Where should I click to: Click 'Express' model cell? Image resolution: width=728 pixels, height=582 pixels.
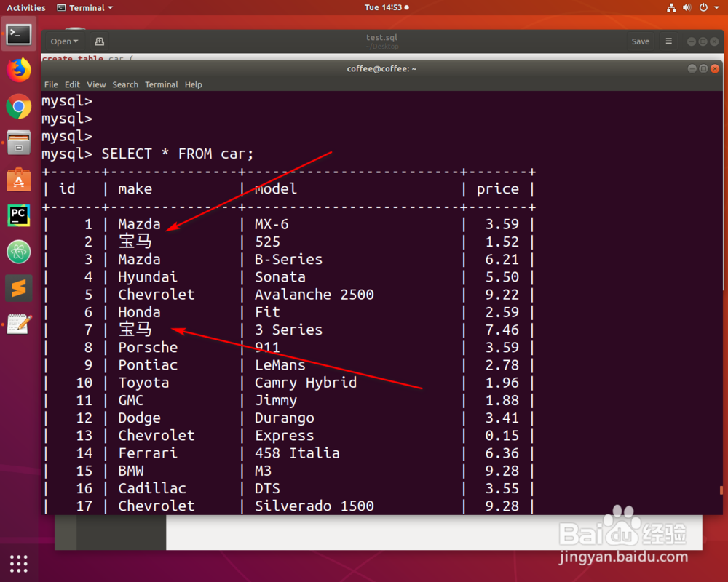(x=284, y=436)
